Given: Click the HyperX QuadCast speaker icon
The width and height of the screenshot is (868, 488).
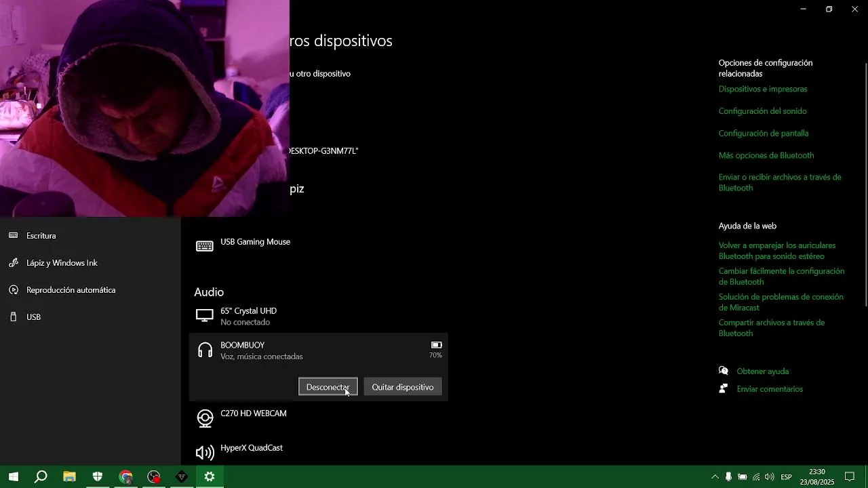Looking at the screenshot, I should point(205,453).
